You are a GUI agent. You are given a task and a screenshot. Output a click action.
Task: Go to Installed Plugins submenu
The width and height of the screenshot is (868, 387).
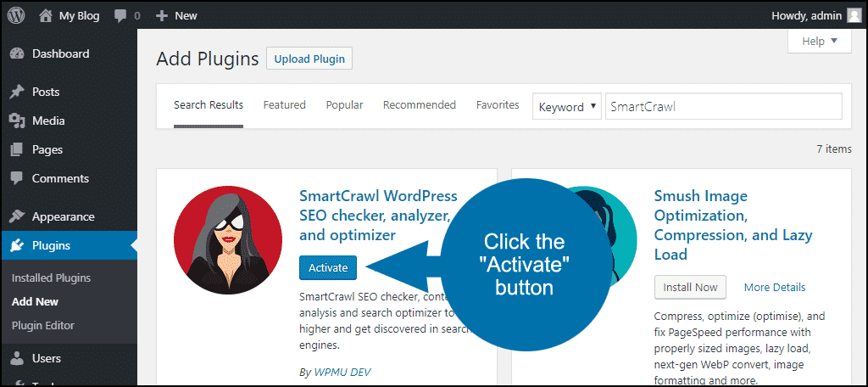pos(51,278)
